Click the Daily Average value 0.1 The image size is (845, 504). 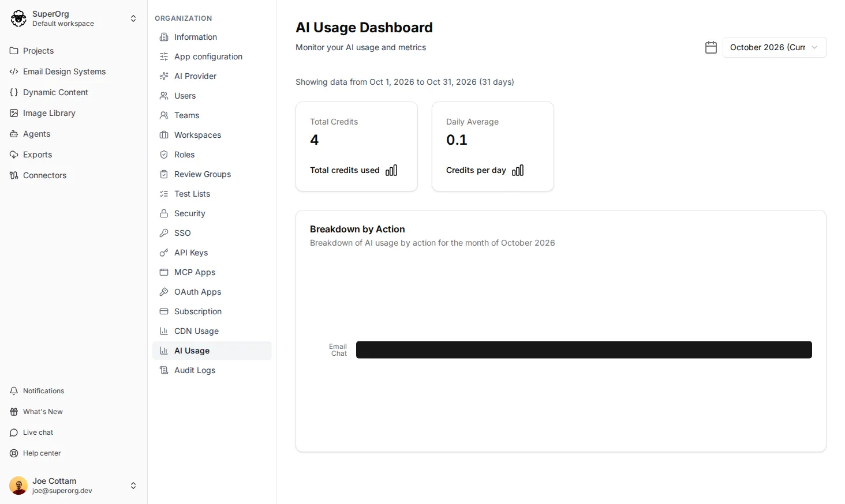pyautogui.click(x=457, y=140)
